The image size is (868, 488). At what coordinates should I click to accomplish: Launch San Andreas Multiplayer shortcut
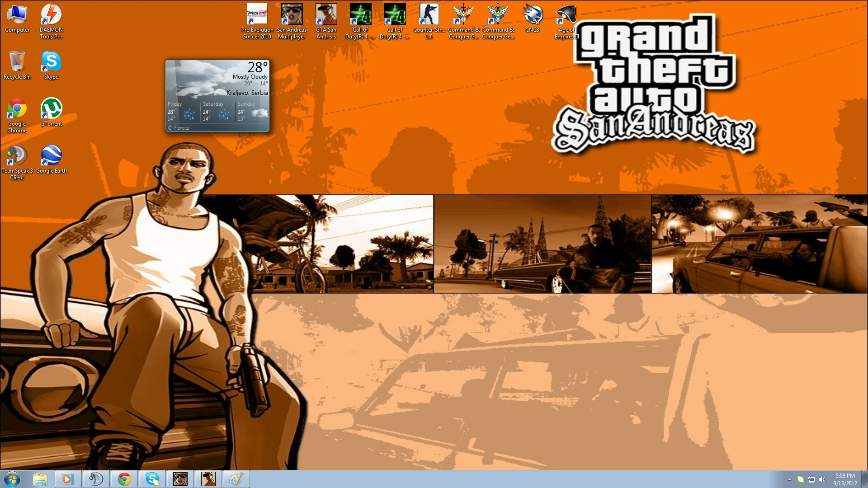click(x=292, y=15)
